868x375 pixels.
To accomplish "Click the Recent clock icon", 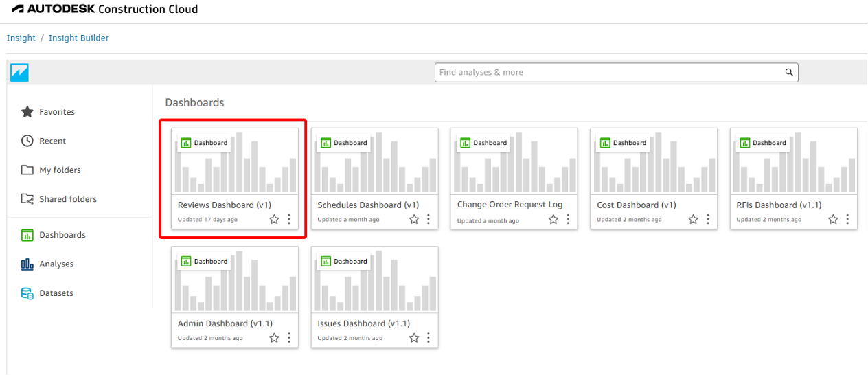I will tap(27, 141).
